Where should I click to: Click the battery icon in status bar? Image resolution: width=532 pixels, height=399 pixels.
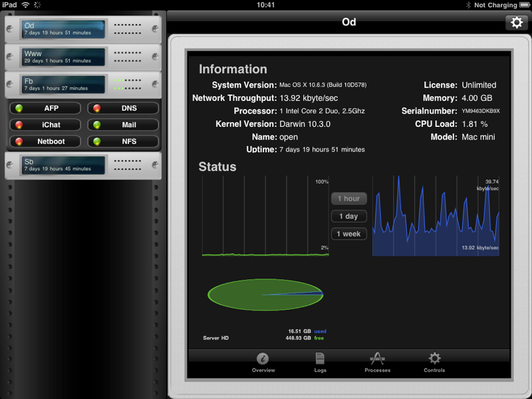point(525,5)
